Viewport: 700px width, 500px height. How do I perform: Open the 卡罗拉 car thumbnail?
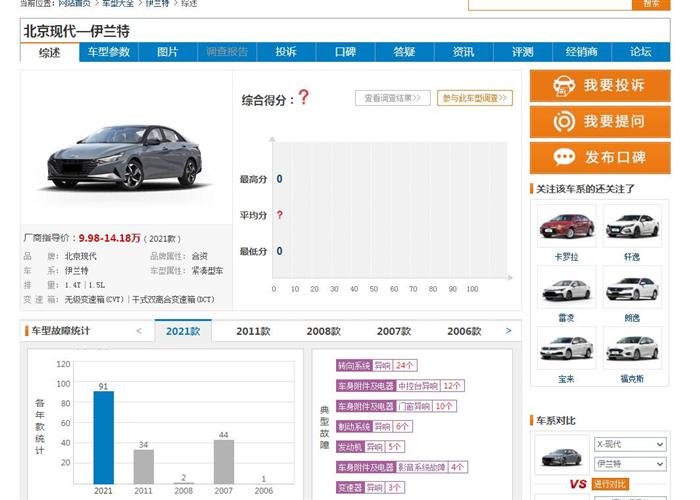(567, 226)
